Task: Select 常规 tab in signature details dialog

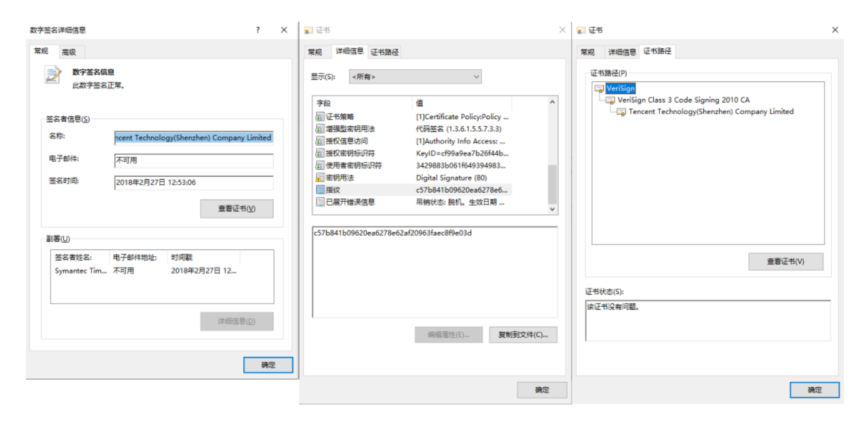Action: [41, 51]
